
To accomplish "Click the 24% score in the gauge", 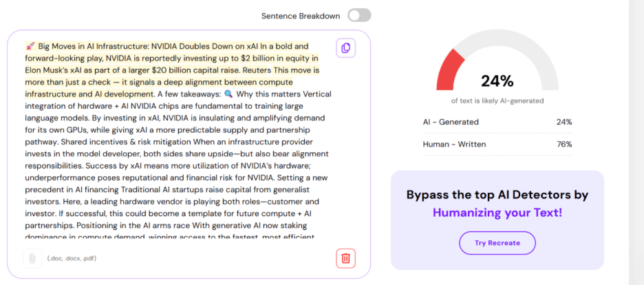I will coord(497,81).
